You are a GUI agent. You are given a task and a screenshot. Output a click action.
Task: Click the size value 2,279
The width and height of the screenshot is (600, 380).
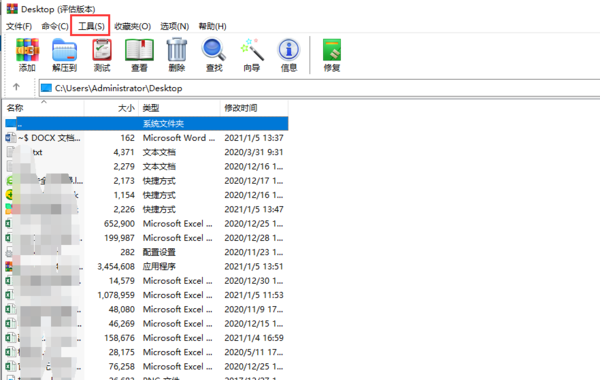pos(124,166)
